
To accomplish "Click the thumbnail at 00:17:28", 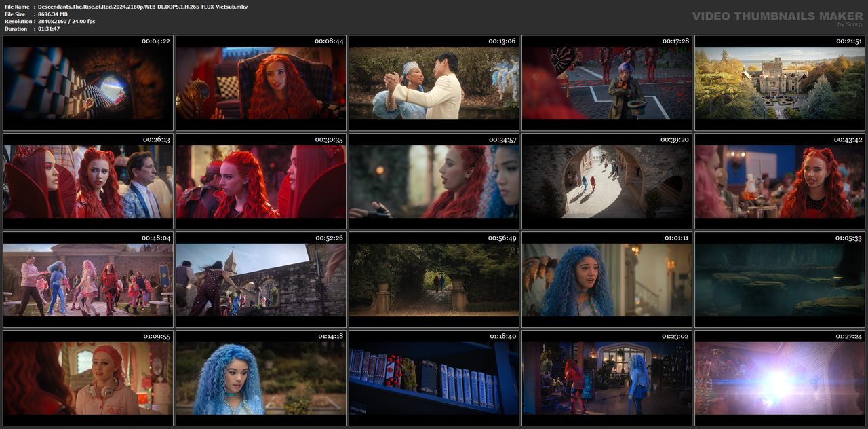I will (607, 83).
